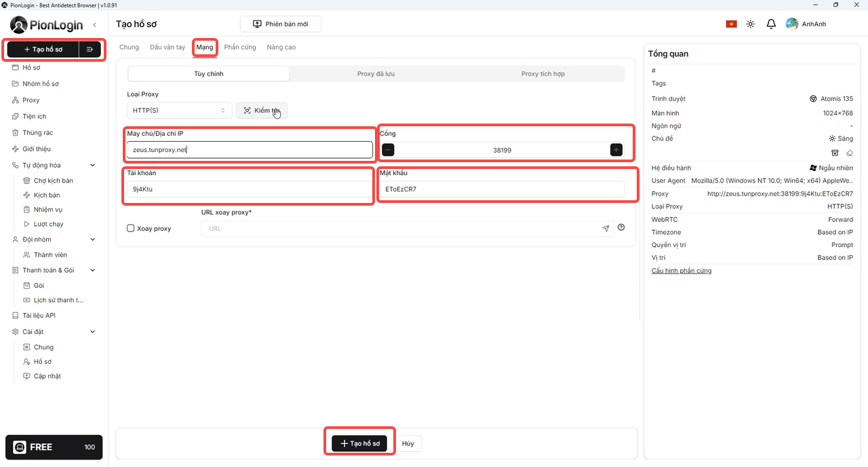Open help icon next to rotation URL
Image resolution: width=868 pixels, height=467 pixels.
pos(621,228)
